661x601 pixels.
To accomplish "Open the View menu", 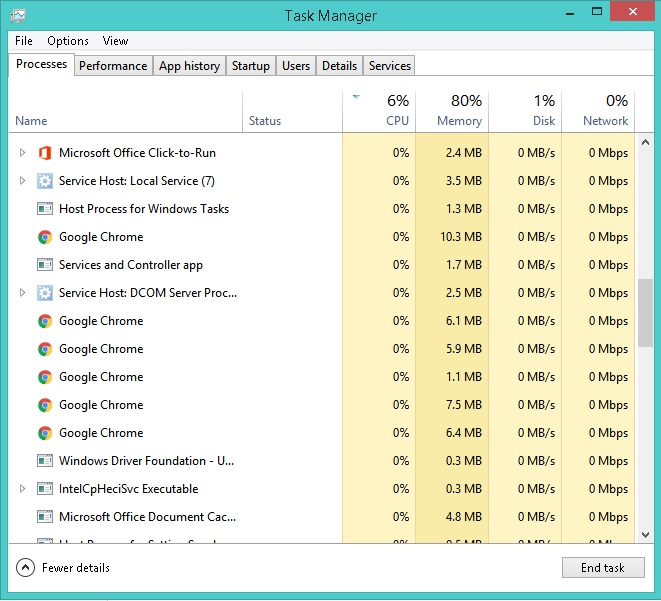I will (x=115, y=41).
